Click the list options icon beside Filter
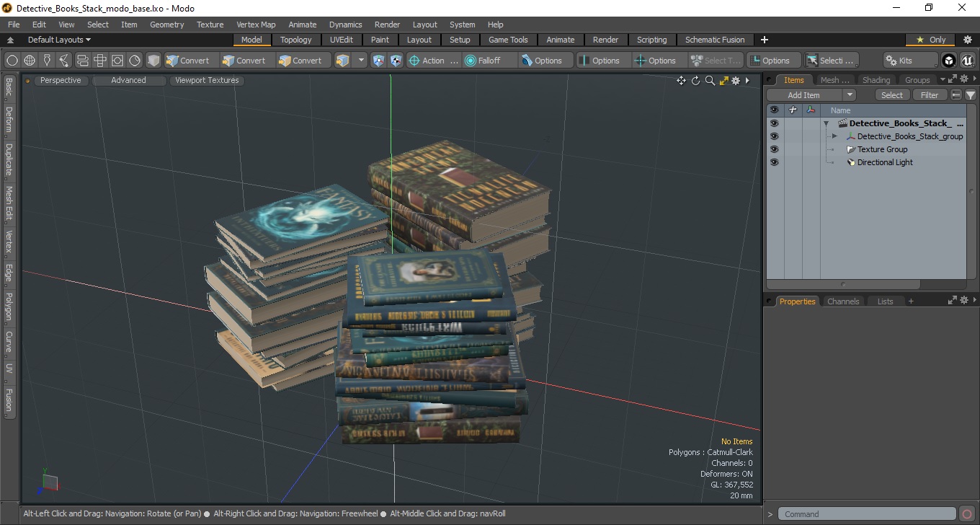The width and height of the screenshot is (980, 525). (x=956, y=95)
